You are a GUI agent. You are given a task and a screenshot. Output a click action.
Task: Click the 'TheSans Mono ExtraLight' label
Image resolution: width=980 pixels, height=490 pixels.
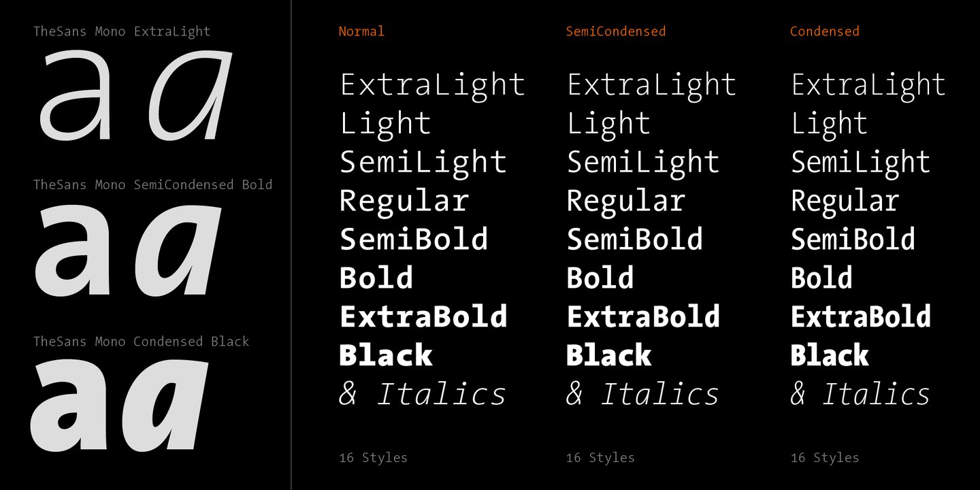[122, 31]
